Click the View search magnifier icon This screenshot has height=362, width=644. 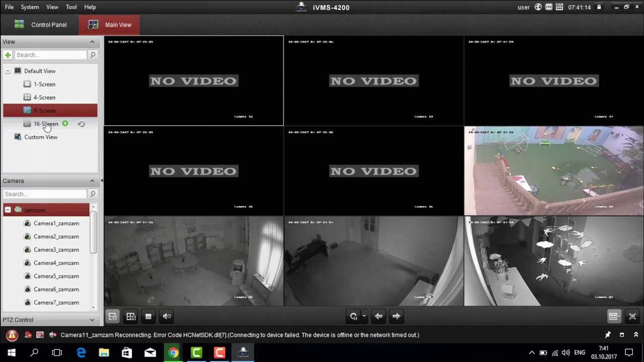pos(93,55)
